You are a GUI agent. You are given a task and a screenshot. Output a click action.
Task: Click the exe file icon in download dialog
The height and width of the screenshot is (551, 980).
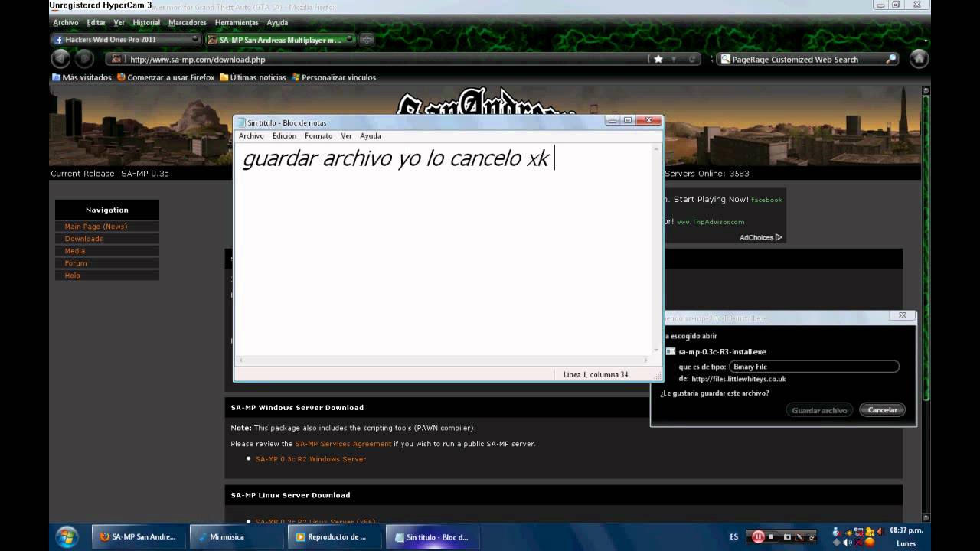click(671, 352)
